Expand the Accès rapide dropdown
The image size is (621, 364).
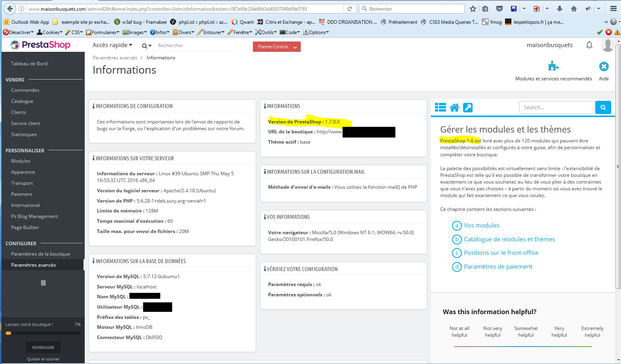(x=112, y=45)
